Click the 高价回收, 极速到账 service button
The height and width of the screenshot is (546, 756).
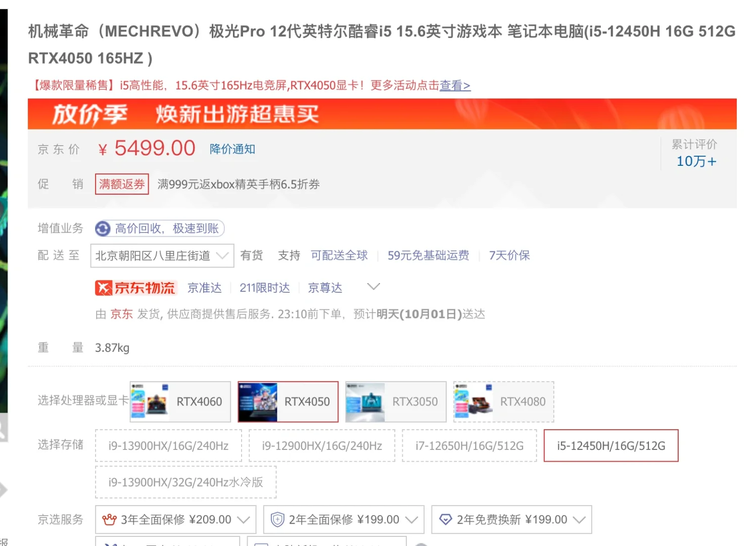click(x=160, y=229)
